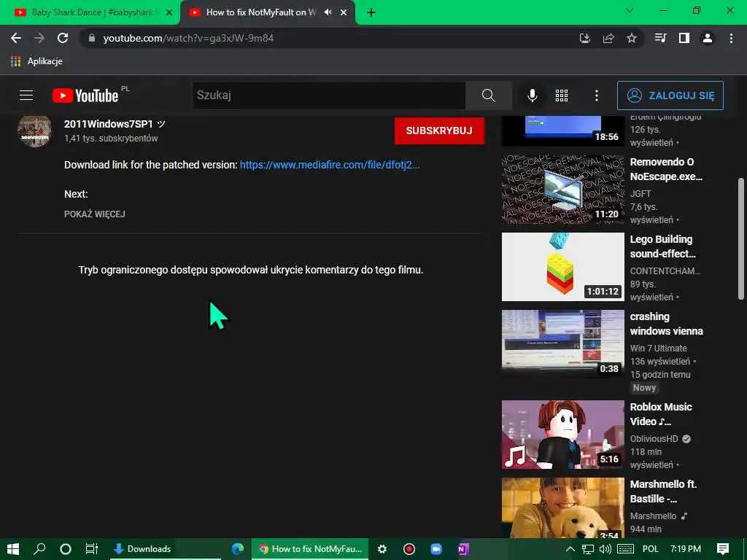Screen dimensions: 747x560
Task: Open the 18:56 video thumbnail
Action: click(x=562, y=131)
